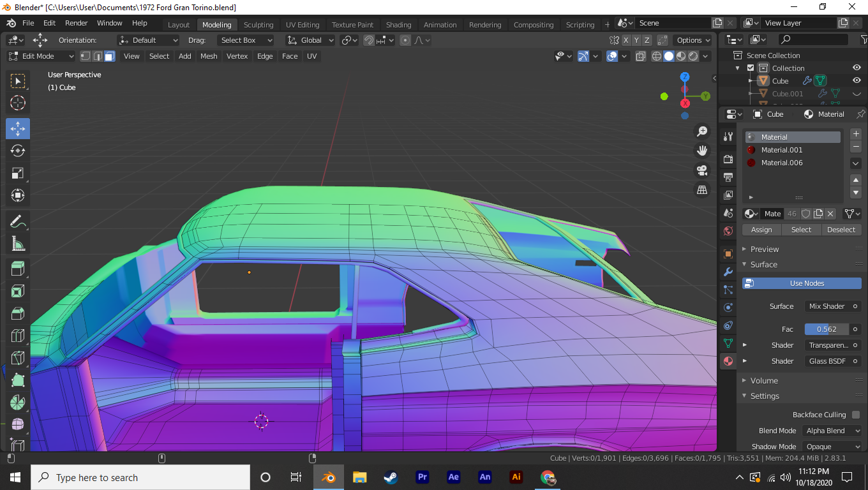Open the Modifier properties wrench tab
Image resolution: width=868 pixels, height=490 pixels.
[728, 272]
